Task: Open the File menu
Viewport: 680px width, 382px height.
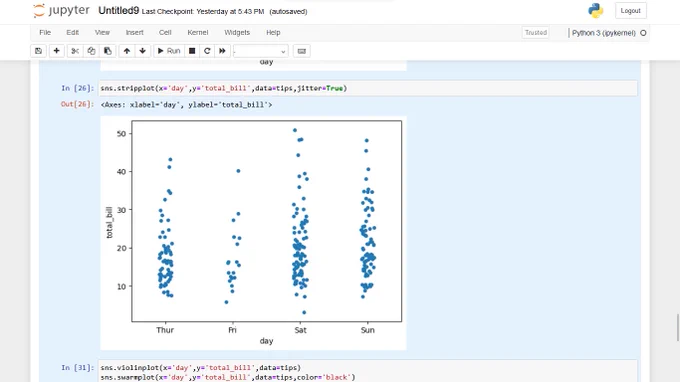Action: 45,33
